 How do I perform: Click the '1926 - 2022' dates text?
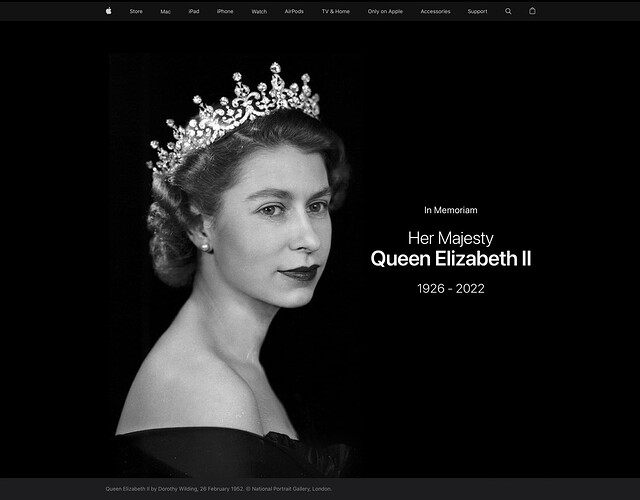point(451,289)
